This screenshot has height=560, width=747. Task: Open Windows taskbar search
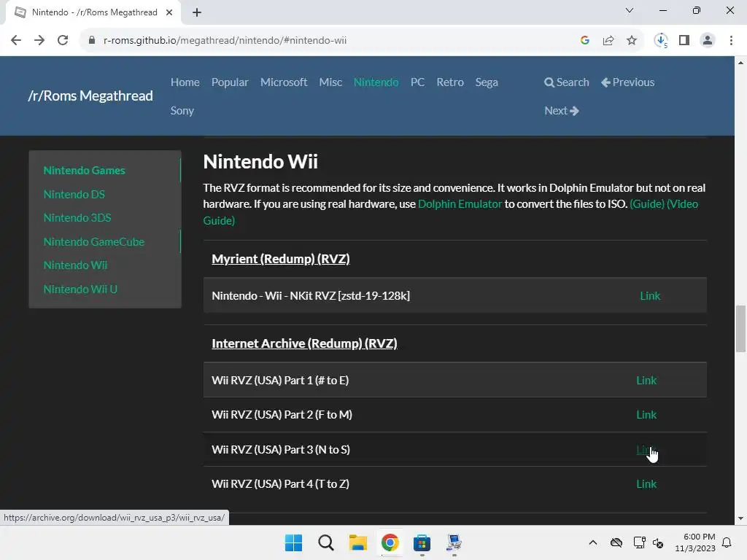pyautogui.click(x=326, y=542)
